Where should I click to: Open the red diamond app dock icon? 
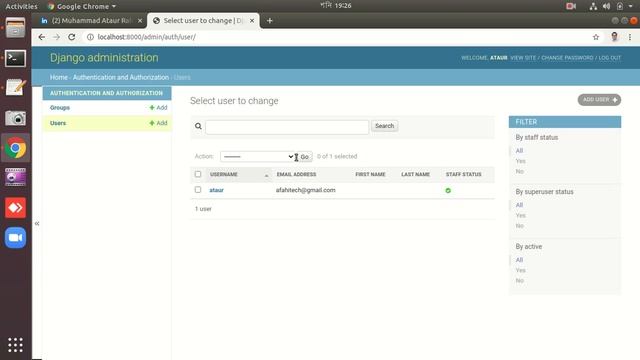16,208
